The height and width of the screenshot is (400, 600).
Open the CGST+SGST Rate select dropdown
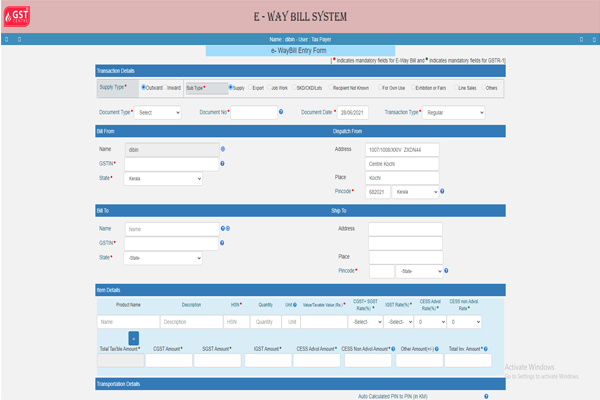pos(364,322)
